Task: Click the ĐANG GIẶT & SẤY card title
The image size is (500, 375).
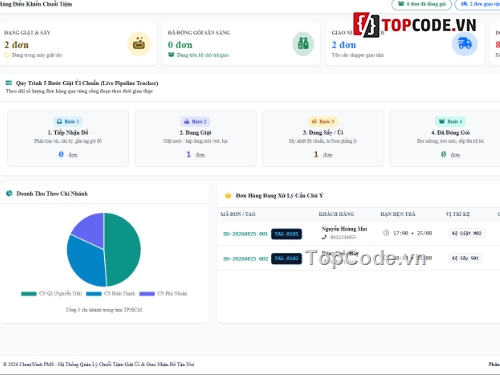Action: point(27,33)
